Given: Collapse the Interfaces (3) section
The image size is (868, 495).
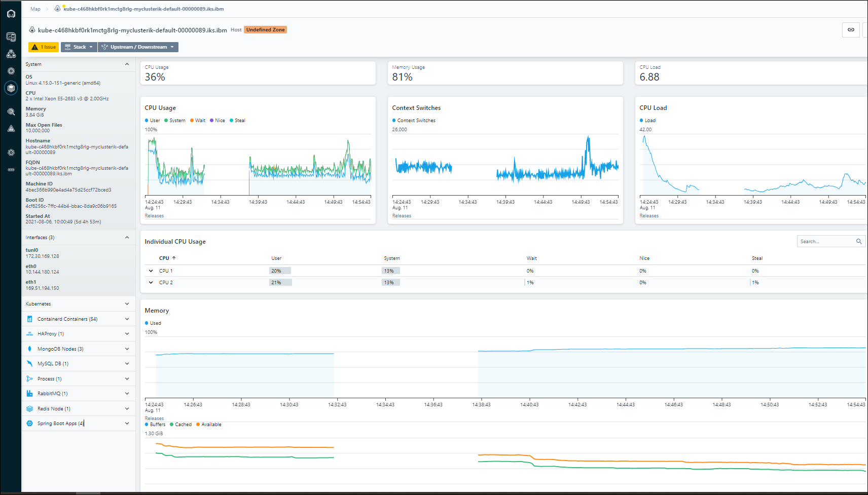Looking at the screenshot, I should [x=127, y=238].
